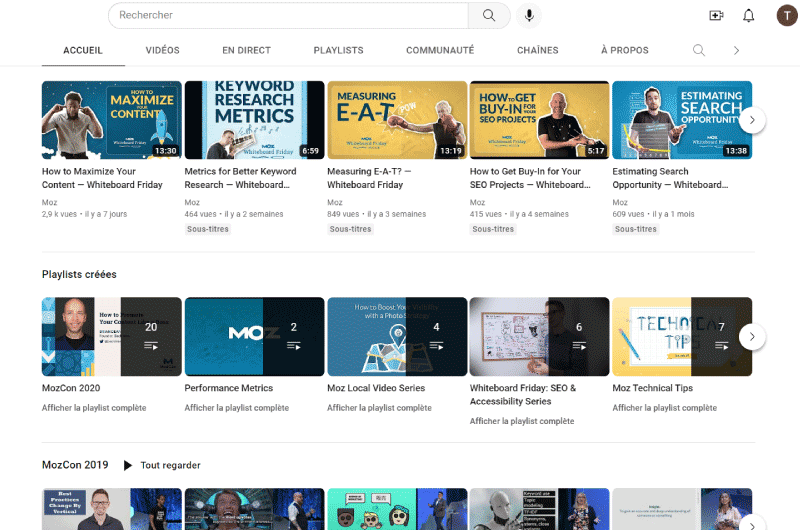Open MozCon 2019 thumbnail showing a robot

539,509
